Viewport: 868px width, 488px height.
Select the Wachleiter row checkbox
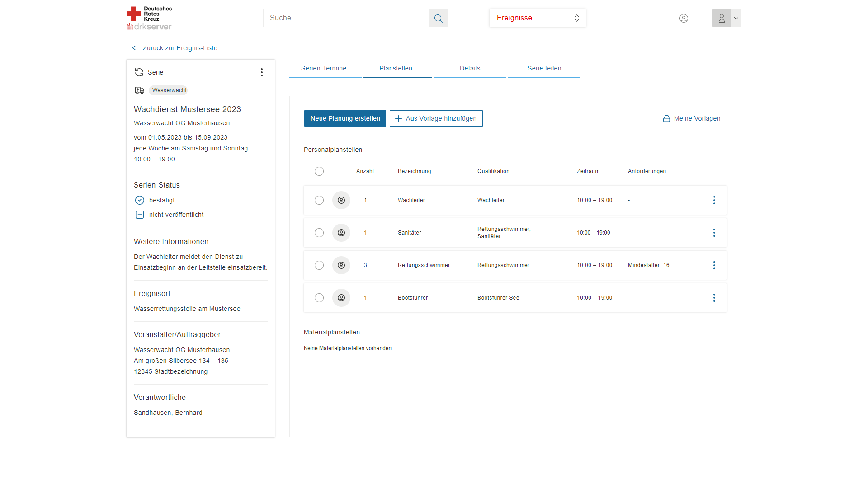(x=319, y=200)
